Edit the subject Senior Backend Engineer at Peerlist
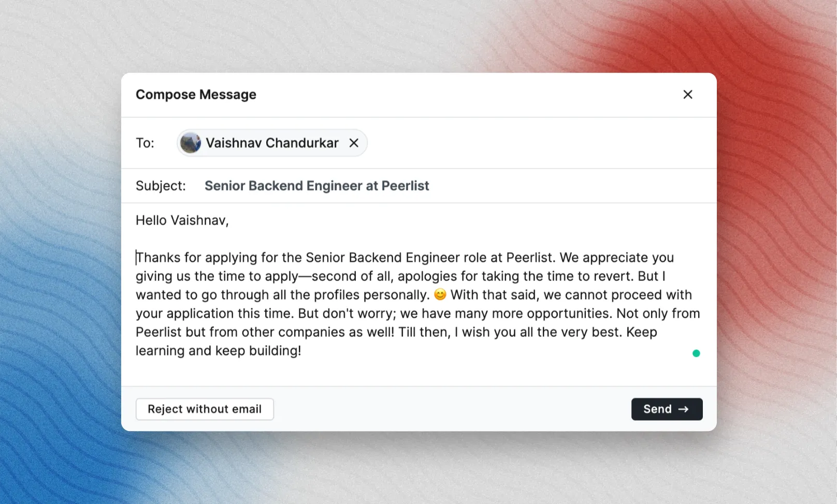Screen dimensions: 837x504 click(x=316, y=186)
